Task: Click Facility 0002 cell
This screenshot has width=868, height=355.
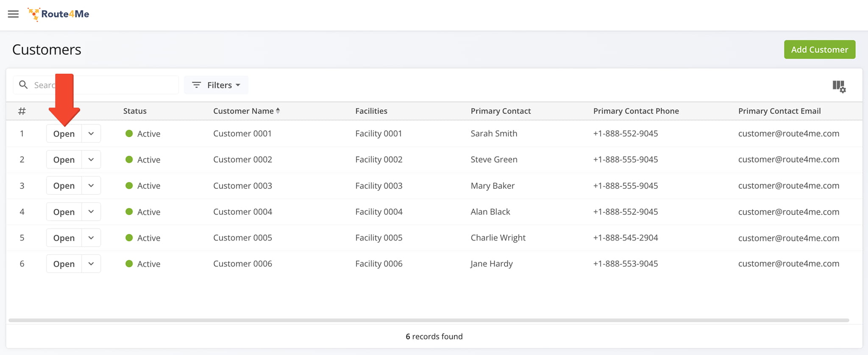Action: (x=378, y=160)
